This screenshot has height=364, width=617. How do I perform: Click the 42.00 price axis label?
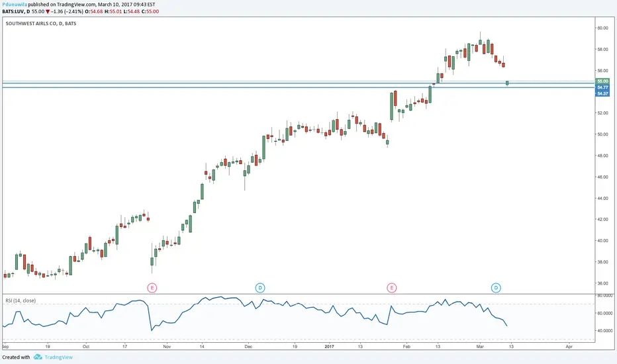click(603, 219)
